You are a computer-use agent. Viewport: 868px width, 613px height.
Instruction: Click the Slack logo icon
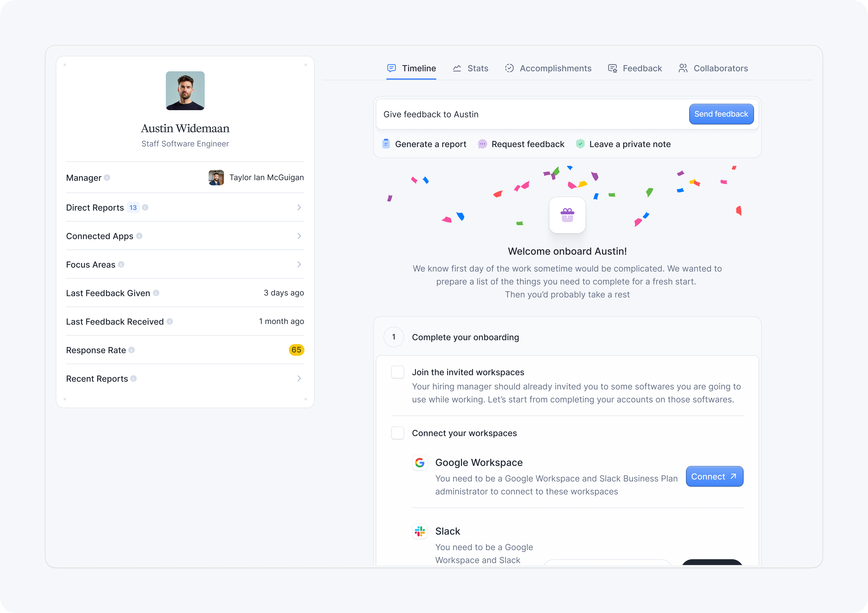point(420,531)
